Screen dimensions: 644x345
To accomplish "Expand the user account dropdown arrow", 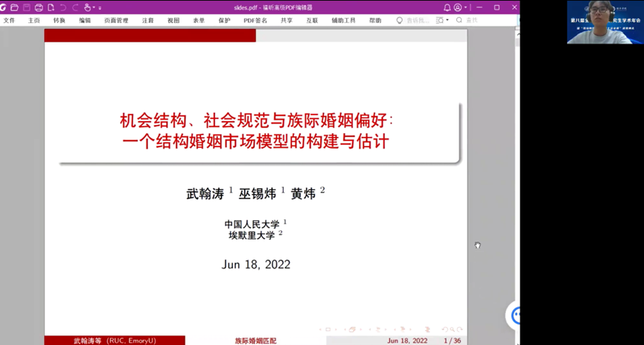I will pyautogui.click(x=465, y=7).
